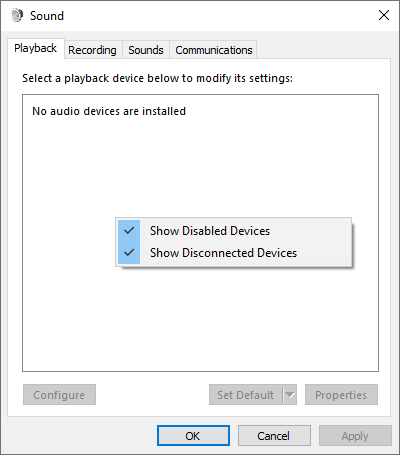Click the 'Select a playback device' instruction label
The height and width of the screenshot is (455, 400).
157,78
